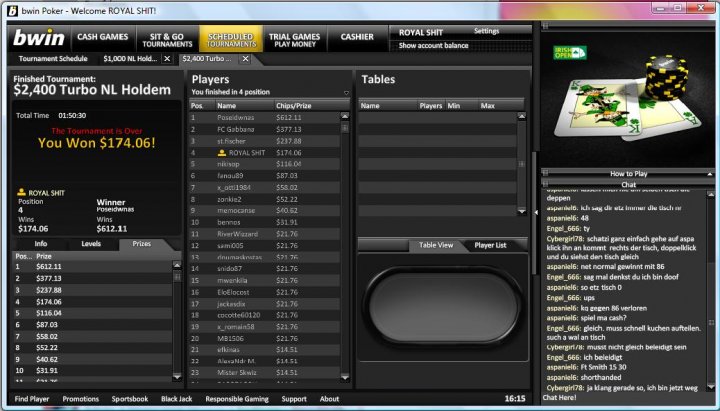Screen dimensions: 720x411
Task: Select player RiverWizzard row
Action: point(264,234)
